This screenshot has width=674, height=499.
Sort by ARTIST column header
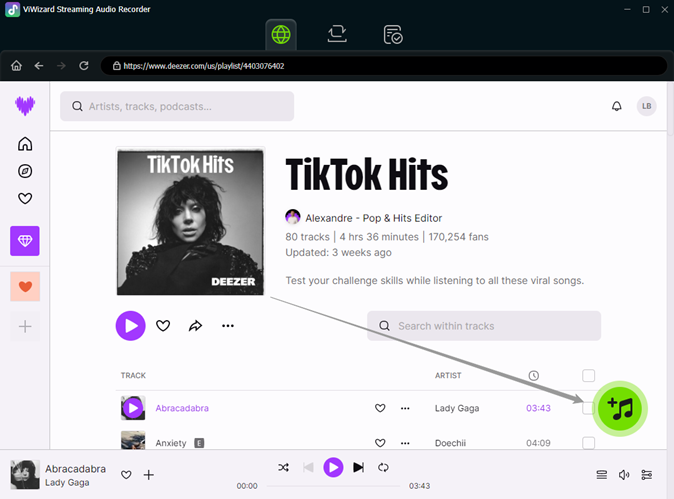448,375
